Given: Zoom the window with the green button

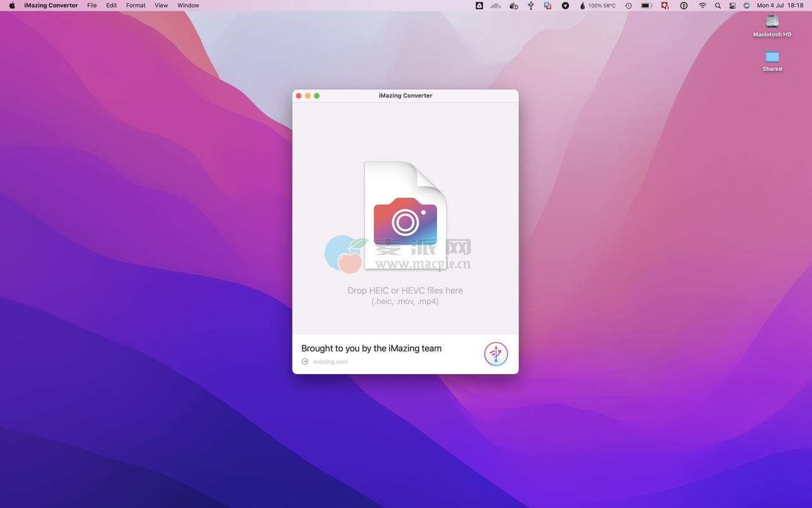Looking at the screenshot, I should 317,96.
